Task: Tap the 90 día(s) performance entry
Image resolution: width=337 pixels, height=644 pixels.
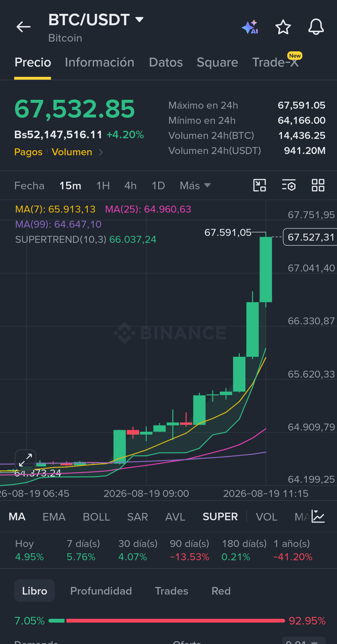Action: click(x=189, y=550)
